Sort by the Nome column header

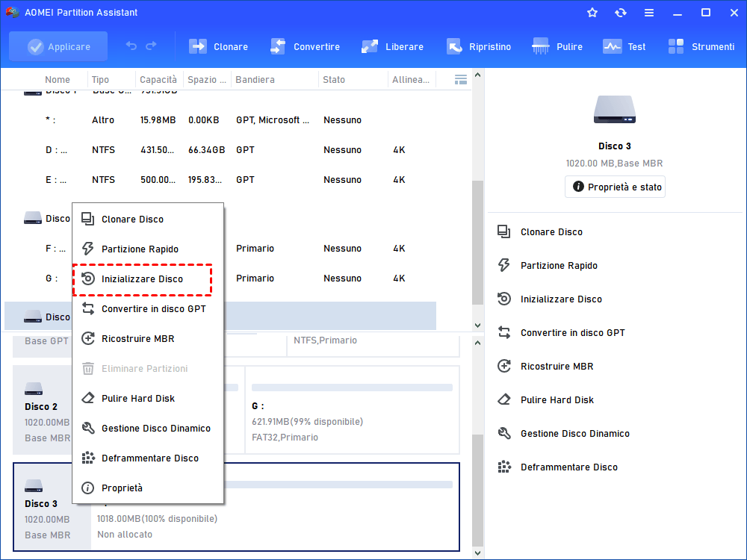point(58,80)
